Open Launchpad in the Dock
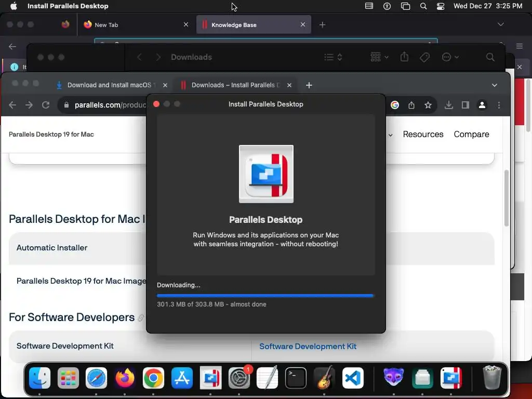Viewport: 532px width, 399px height. click(68, 378)
